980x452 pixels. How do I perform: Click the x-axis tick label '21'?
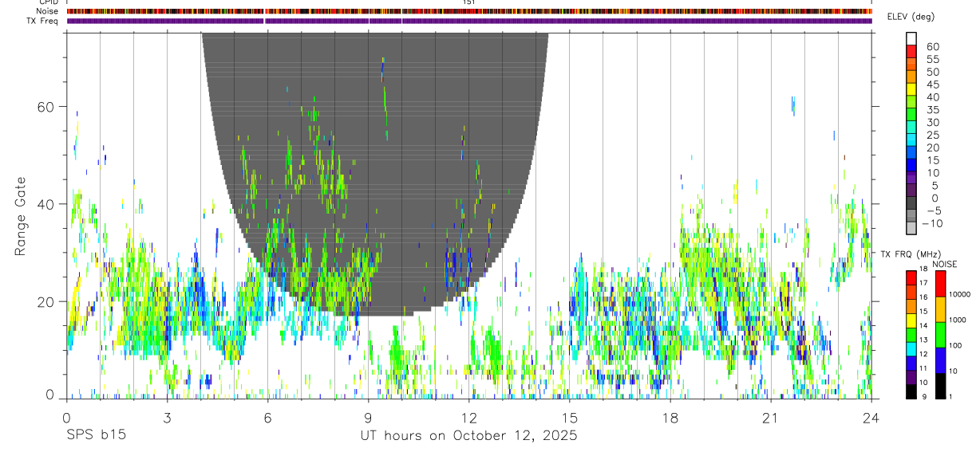click(771, 416)
